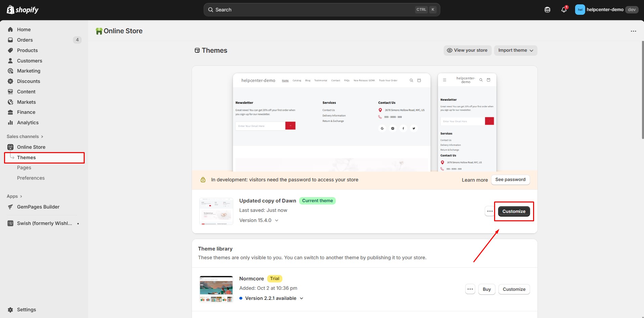Click the search input field
This screenshot has width=644, height=318.
coord(322,10)
